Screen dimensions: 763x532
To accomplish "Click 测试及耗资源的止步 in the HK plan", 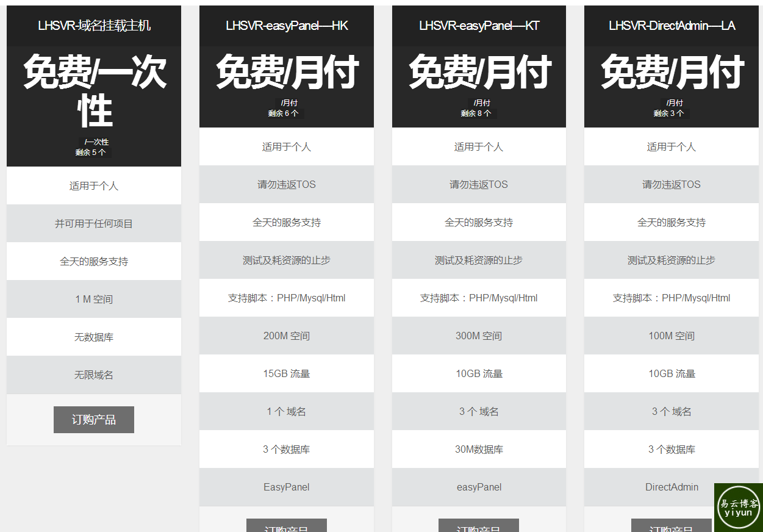I will pos(287,260).
